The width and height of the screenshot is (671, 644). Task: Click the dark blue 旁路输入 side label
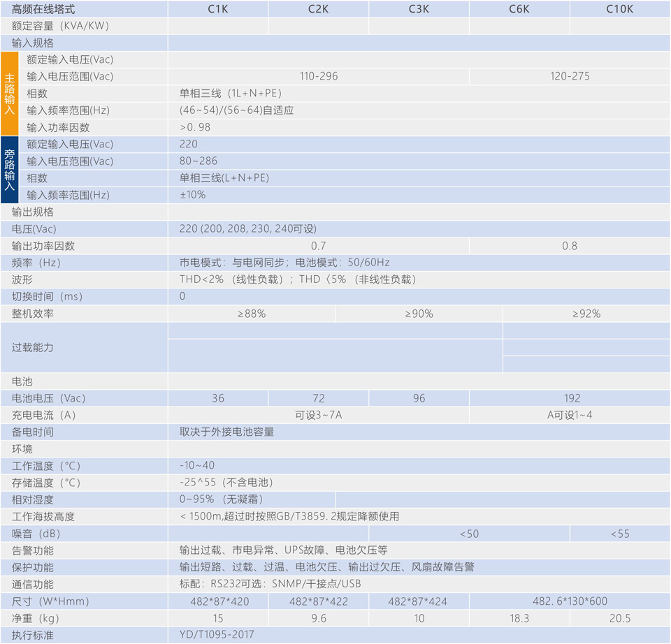(9, 170)
